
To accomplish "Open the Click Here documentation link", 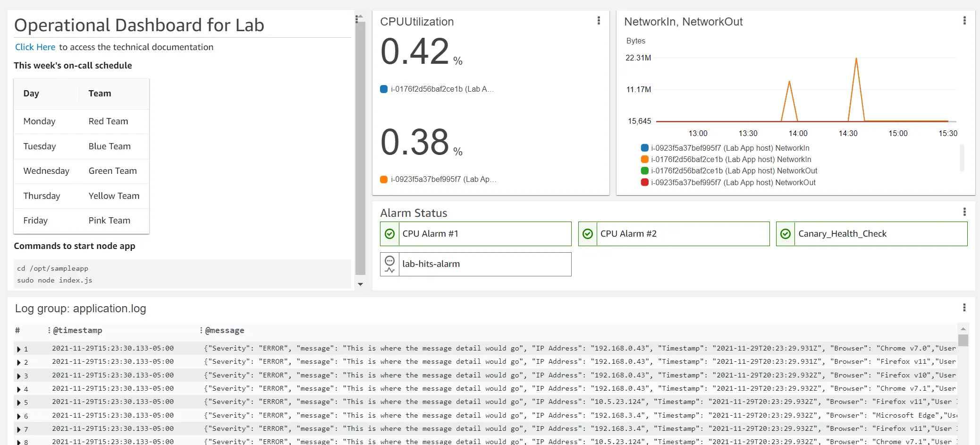I will [35, 47].
